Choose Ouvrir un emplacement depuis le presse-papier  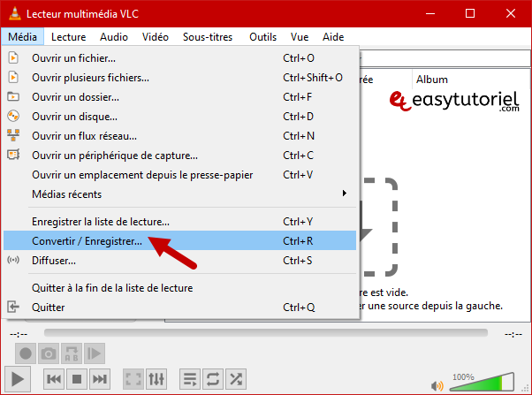(x=179, y=175)
